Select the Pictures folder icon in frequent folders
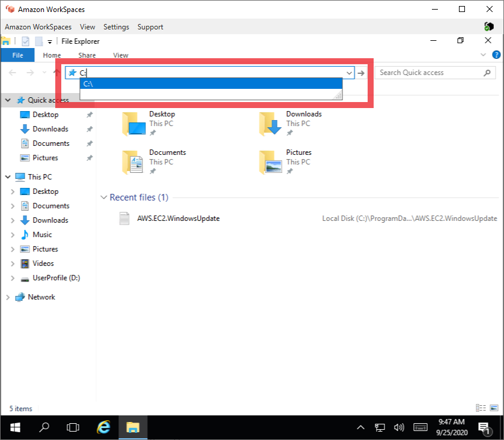Image resolution: width=504 pixels, height=440 pixels. point(270,162)
